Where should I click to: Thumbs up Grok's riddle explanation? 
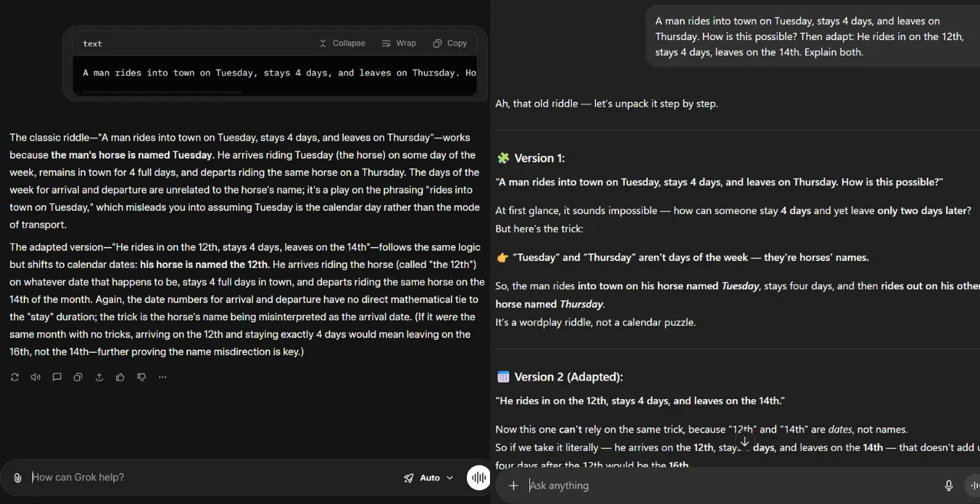pyautogui.click(x=120, y=377)
